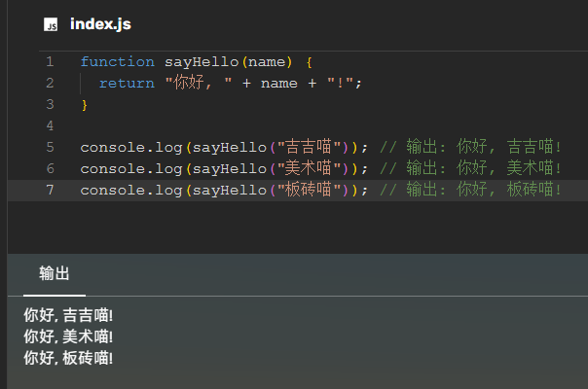Click output line "你好, 板砖喵!"
The height and width of the screenshot is (389, 588).
(68, 358)
